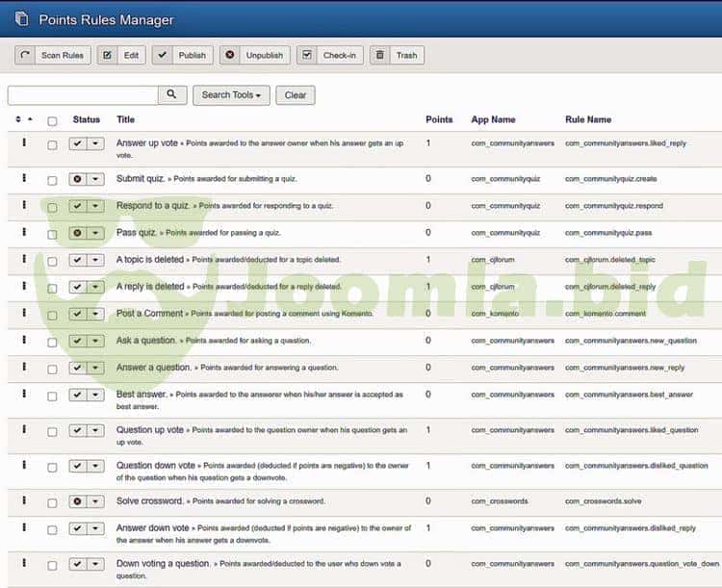Check the Submit quiz row checkbox
Image resolution: width=722 pixels, height=588 pixels.
tap(52, 181)
